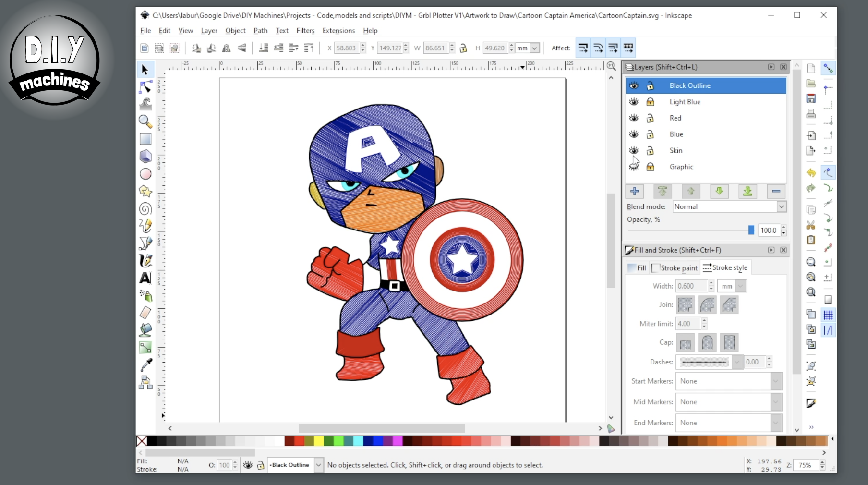
Task: Open the File menu
Action: pyautogui.click(x=145, y=30)
